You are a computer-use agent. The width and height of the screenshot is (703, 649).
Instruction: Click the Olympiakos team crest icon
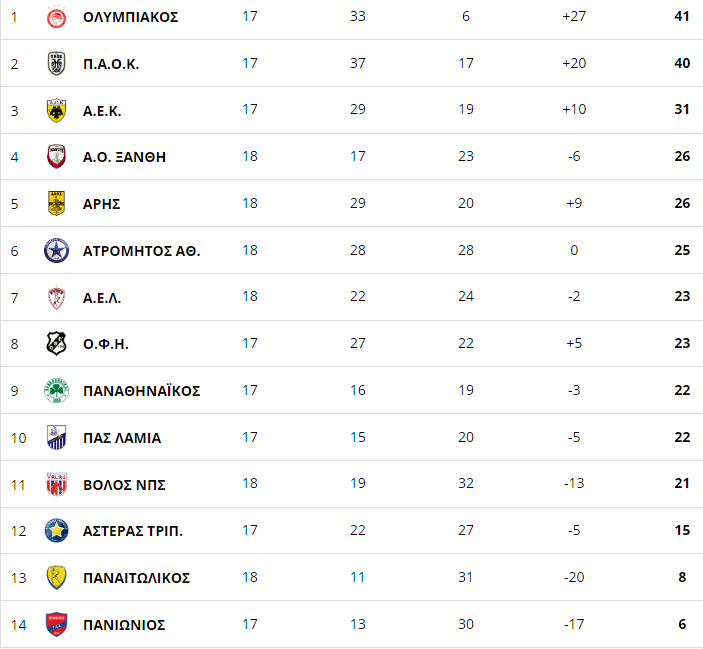tap(56, 17)
